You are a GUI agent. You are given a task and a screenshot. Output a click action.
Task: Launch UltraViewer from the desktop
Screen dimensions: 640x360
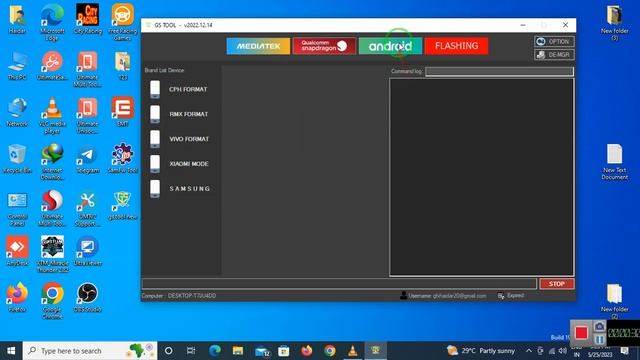[x=88, y=251]
